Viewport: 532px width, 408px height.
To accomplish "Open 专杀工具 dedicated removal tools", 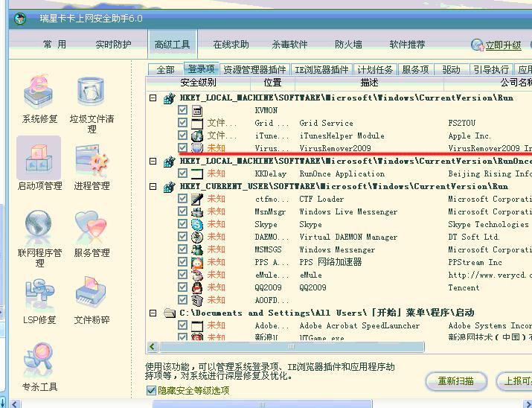I will (x=39, y=367).
